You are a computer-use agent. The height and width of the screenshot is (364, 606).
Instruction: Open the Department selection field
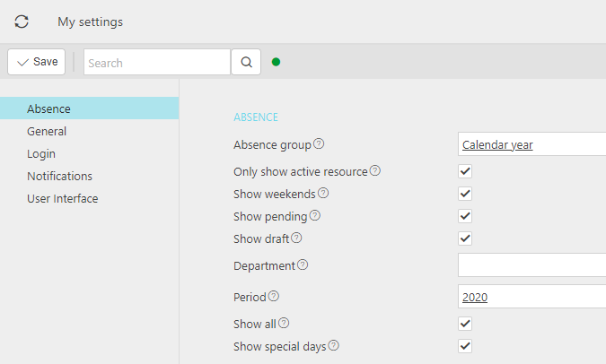531,265
